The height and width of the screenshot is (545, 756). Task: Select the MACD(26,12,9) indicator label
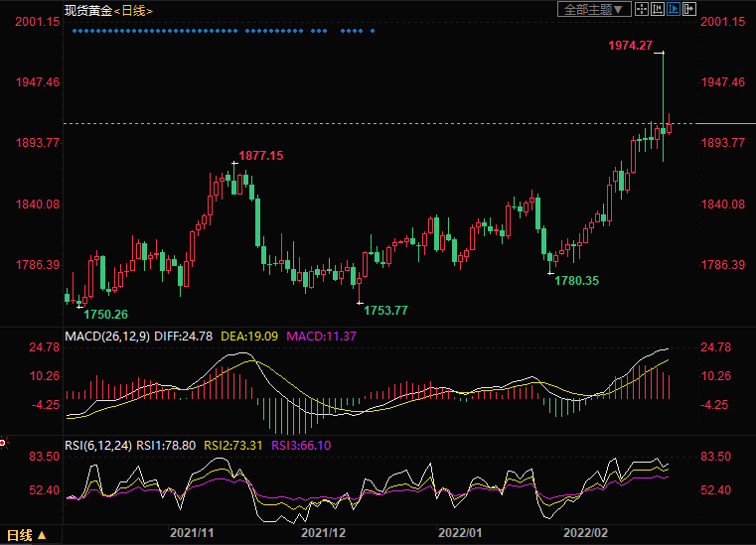[x=107, y=337]
